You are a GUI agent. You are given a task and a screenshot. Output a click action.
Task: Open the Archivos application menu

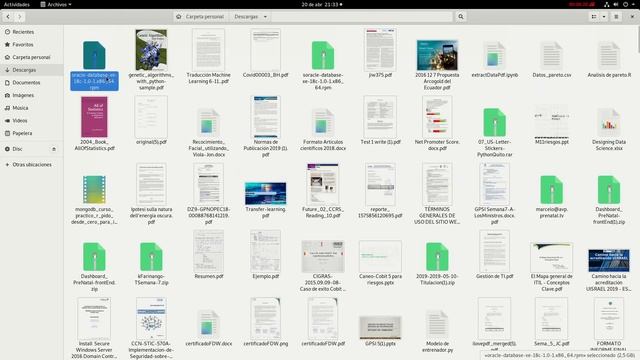pyautogui.click(x=56, y=4)
